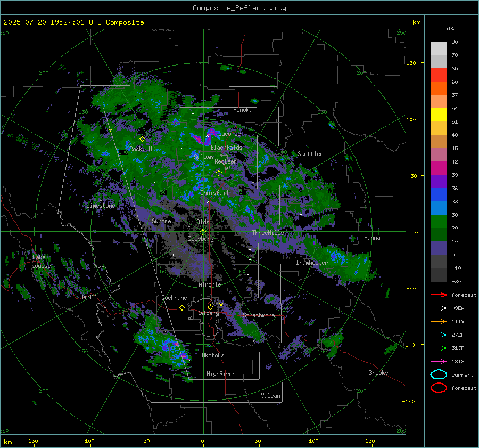Click the red forecast ellipse legend symbol
The height and width of the screenshot is (448, 479).
[x=439, y=388]
